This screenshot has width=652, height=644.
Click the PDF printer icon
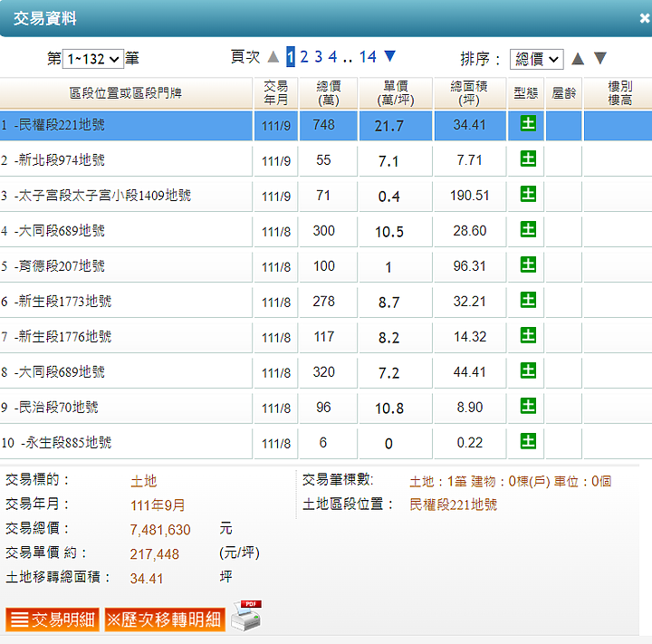246,616
